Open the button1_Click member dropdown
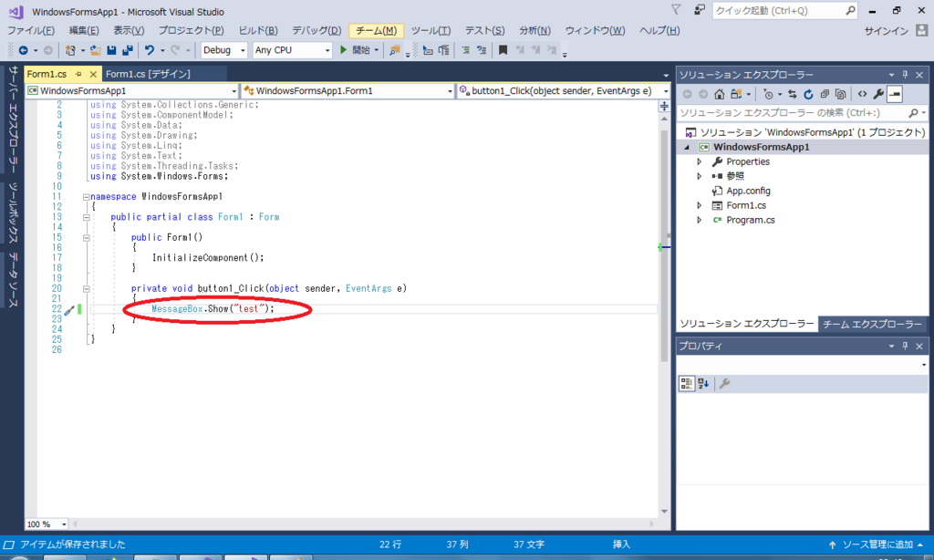934x560 pixels. (564, 90)
